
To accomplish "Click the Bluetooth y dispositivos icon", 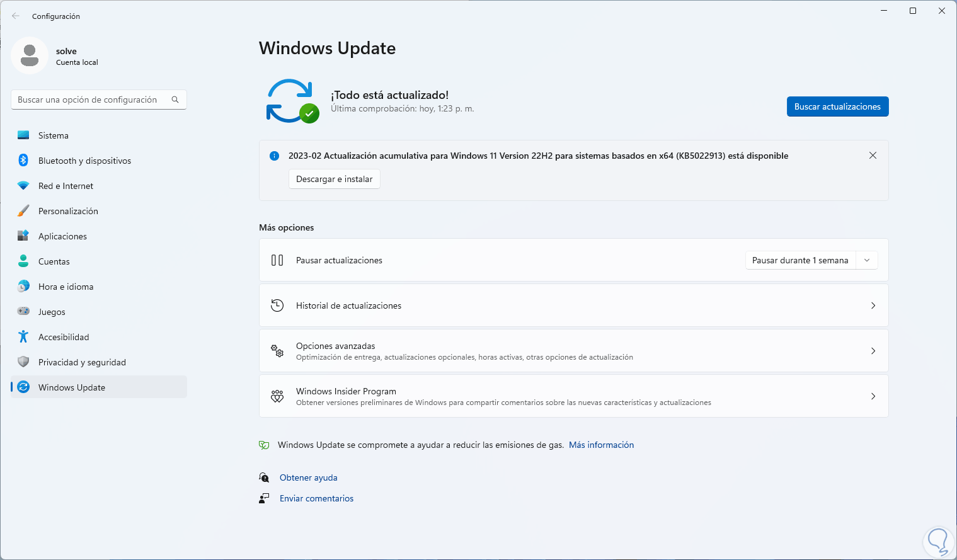I will [x=23, y=161].
